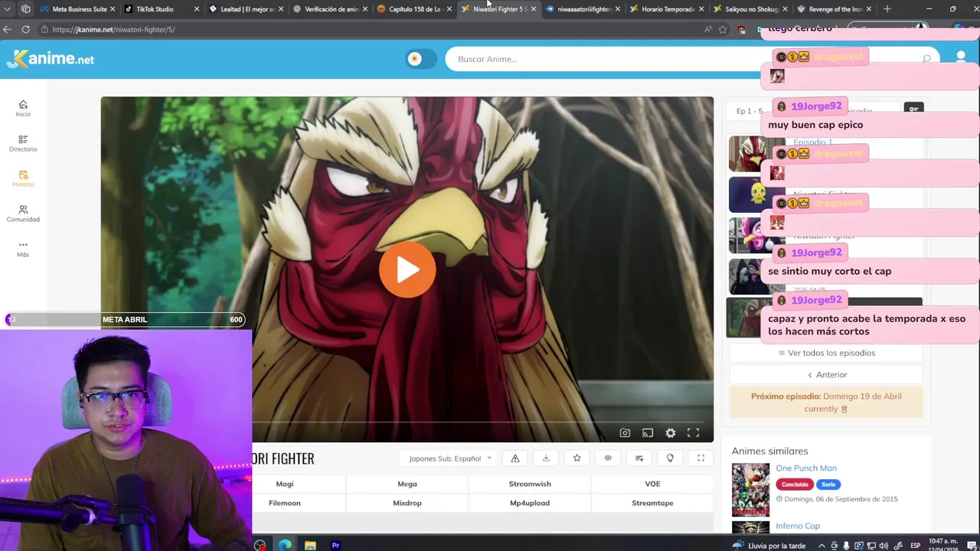Download the episode with the download icon
980x551 pixels.
tap(546, 458)
